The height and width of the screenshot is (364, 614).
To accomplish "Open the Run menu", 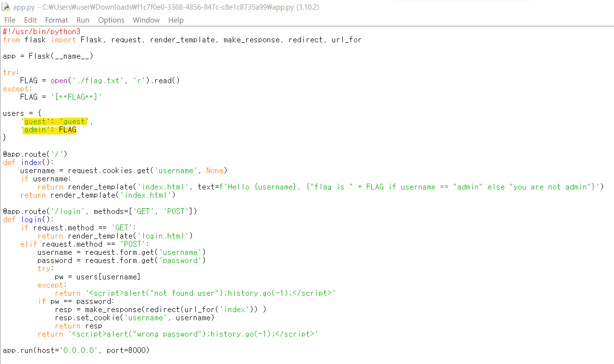I will tap(83, 20).
